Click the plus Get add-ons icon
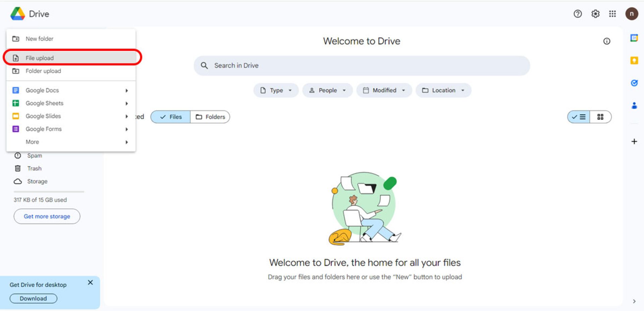The image size is (644, 311). (x=634, y=141)
